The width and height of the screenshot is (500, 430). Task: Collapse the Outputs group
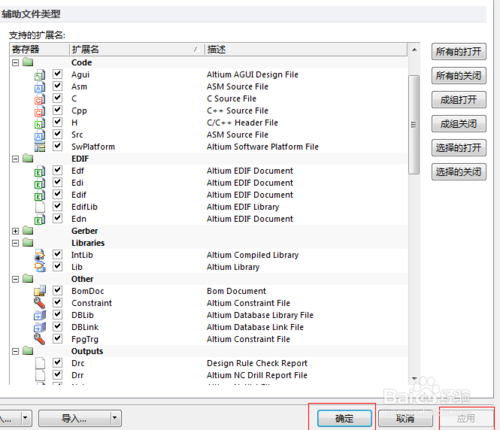pyautogui.click(x=15, y=351)
